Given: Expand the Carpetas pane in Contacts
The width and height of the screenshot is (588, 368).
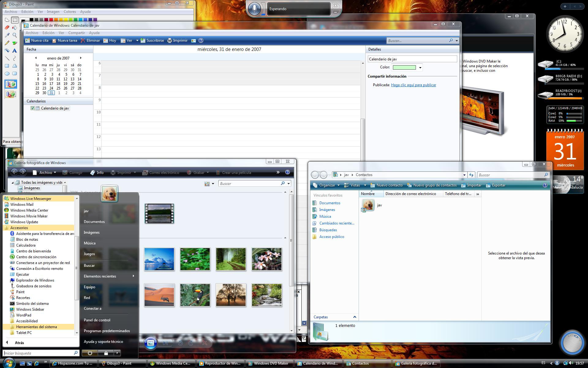Looking at the screenshot, I should coord(355,317).
